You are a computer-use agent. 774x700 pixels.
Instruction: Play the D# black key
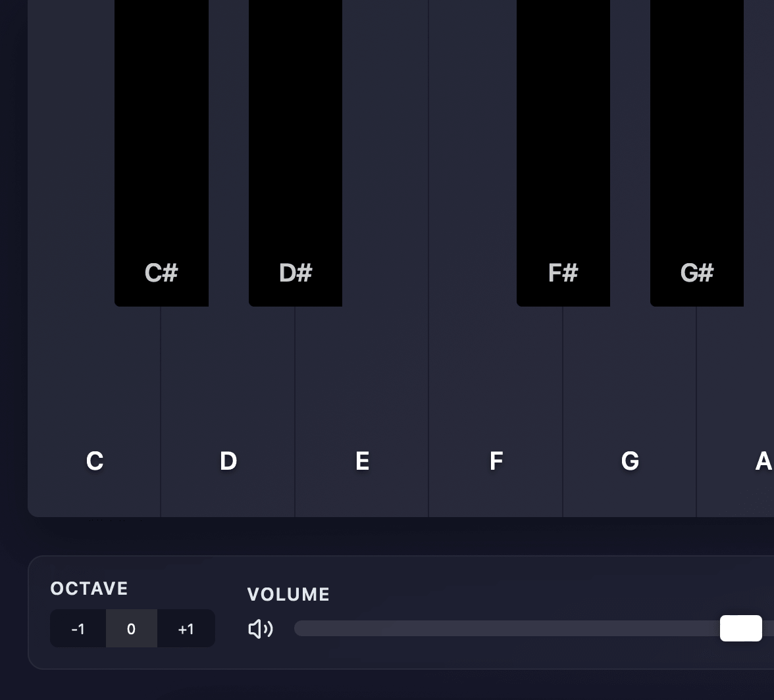pyautogui.click(x=295, y=153)
